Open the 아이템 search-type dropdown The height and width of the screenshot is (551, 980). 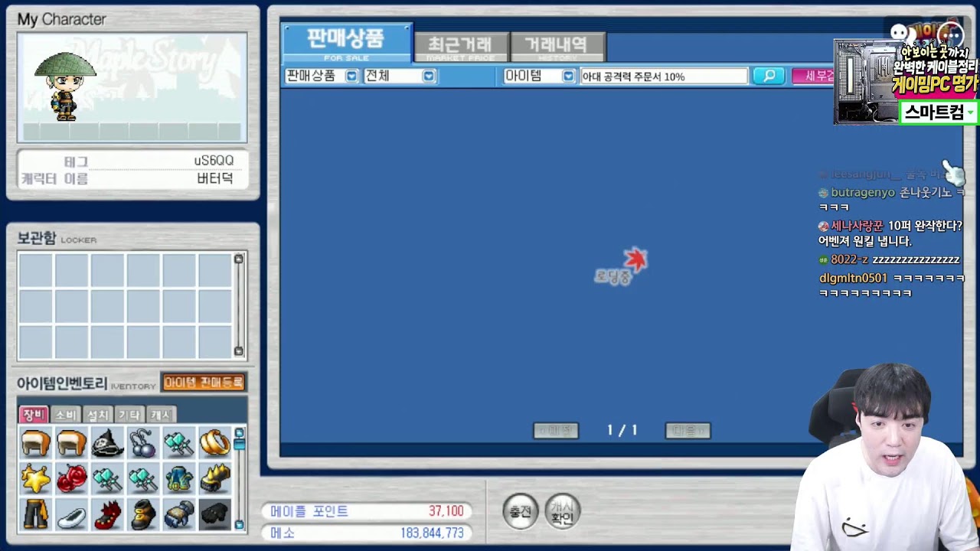click(x=568, y=76)
